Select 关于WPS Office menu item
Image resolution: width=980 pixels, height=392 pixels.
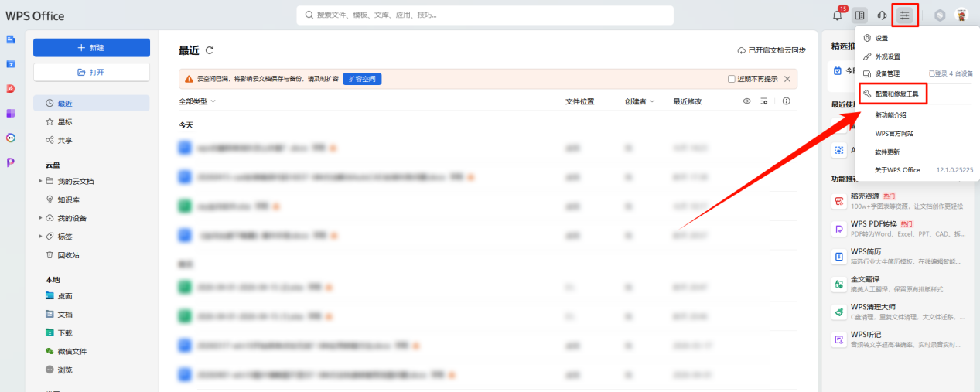pyautogui.click(x=917, y=169)
